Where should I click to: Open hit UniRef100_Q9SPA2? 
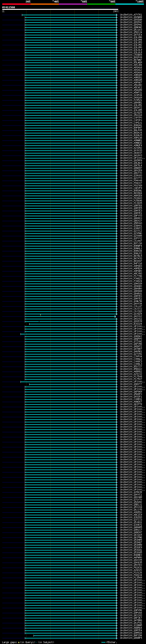pyautogui.click(x=131, y=22)
